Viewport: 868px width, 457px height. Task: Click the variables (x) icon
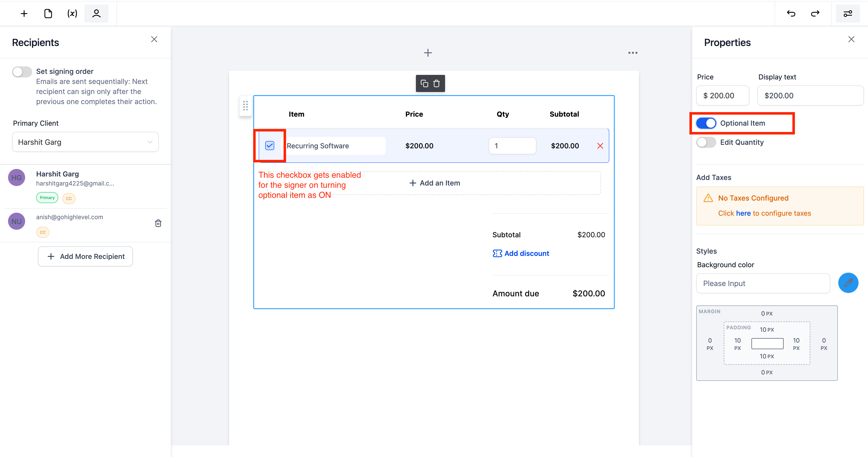[72, 14]
